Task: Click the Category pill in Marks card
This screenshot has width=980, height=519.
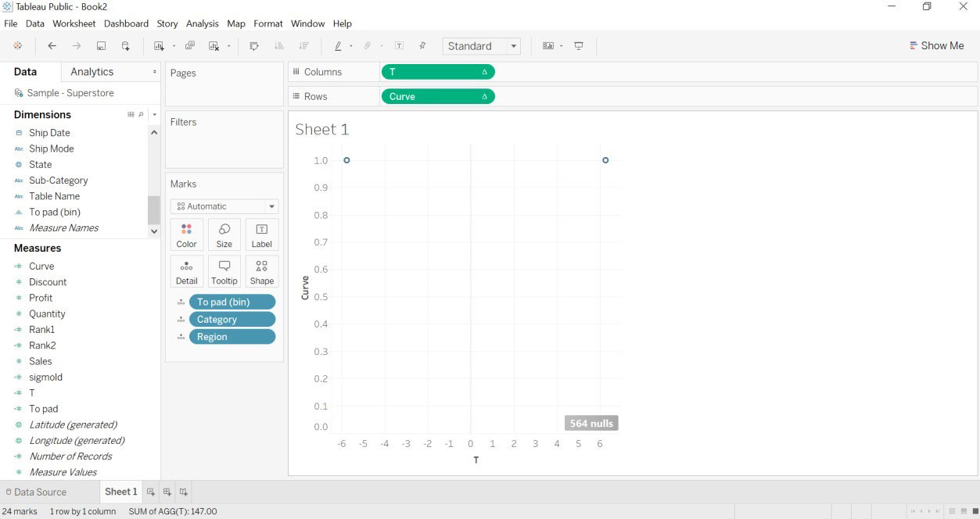Action: tap(232, 319)
